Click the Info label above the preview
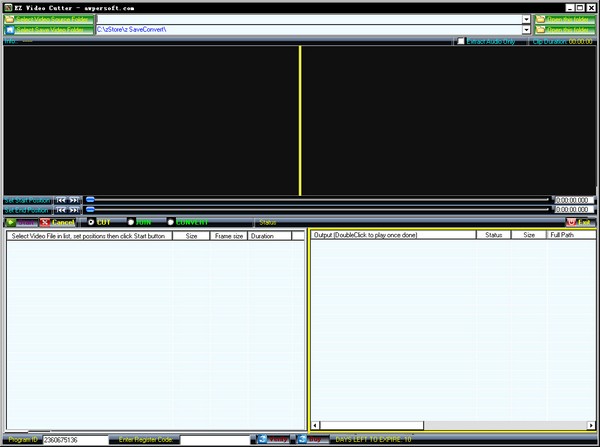This screenshot has height=447, width=600. [x=11, y=41]
